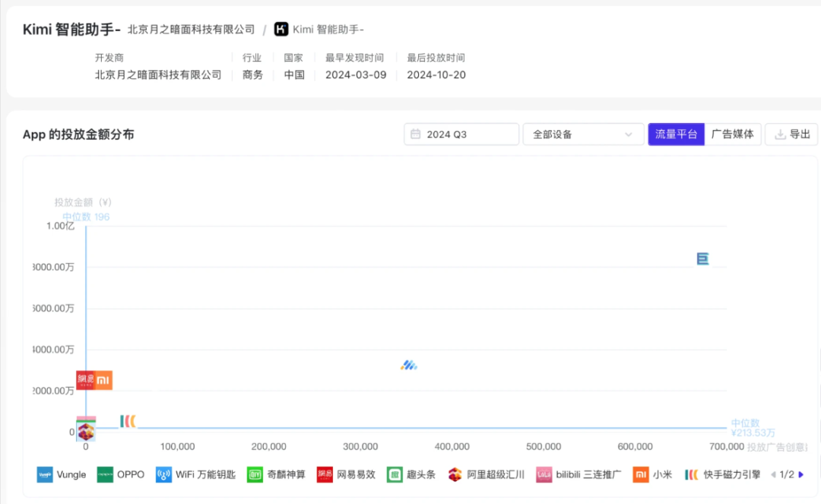Switch to the 流量平台 tab
The height and width of the screenshot is (504, 821).
click(x=676, y=135)
